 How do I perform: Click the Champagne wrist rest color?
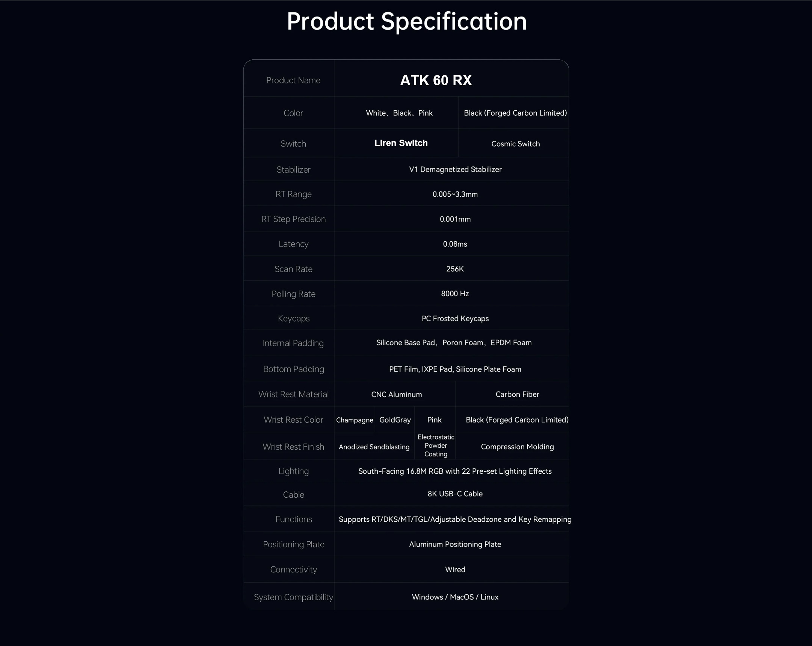(355, 420)
